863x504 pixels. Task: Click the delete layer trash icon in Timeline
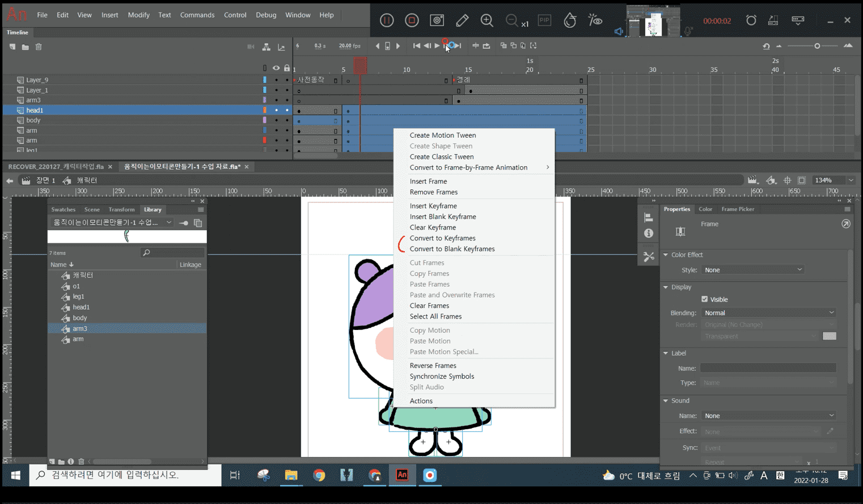coord(39,47)
